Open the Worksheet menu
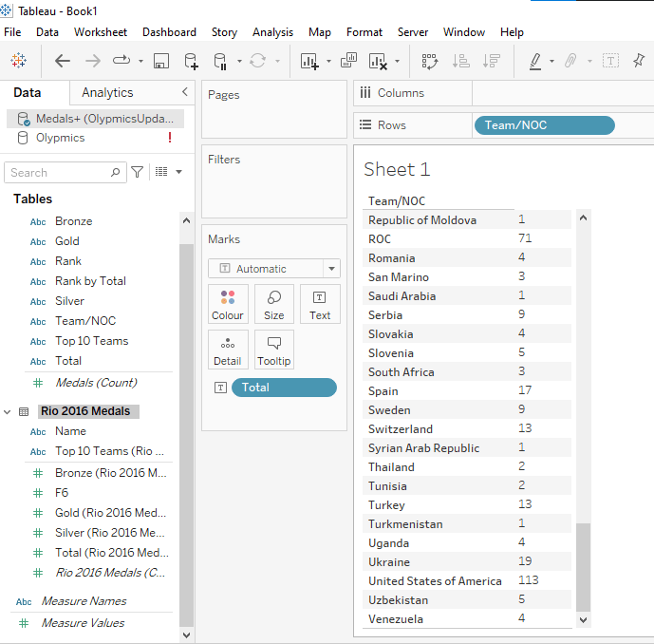Screen dimensions: 654x644 click(101, 32)
